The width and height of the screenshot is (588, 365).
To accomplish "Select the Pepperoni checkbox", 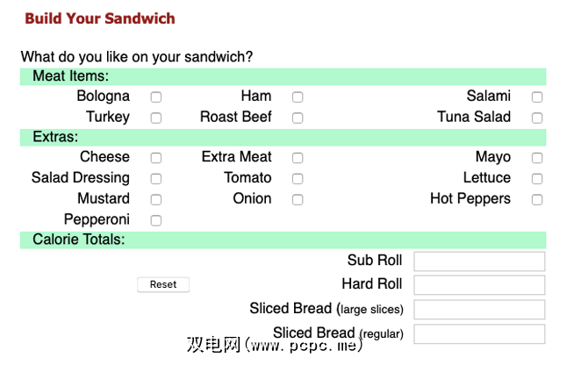I will click(156, 220).
